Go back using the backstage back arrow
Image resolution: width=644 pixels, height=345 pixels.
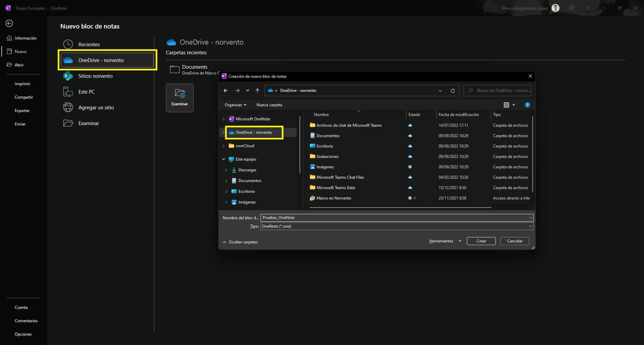pyautogui.click(x=9, y=23)
